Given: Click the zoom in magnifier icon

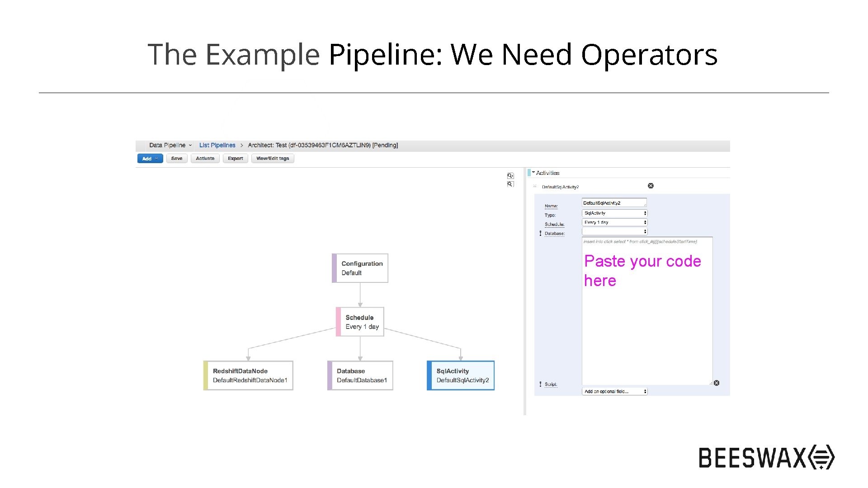Looking at the screenshot, I should pos(510,176).
